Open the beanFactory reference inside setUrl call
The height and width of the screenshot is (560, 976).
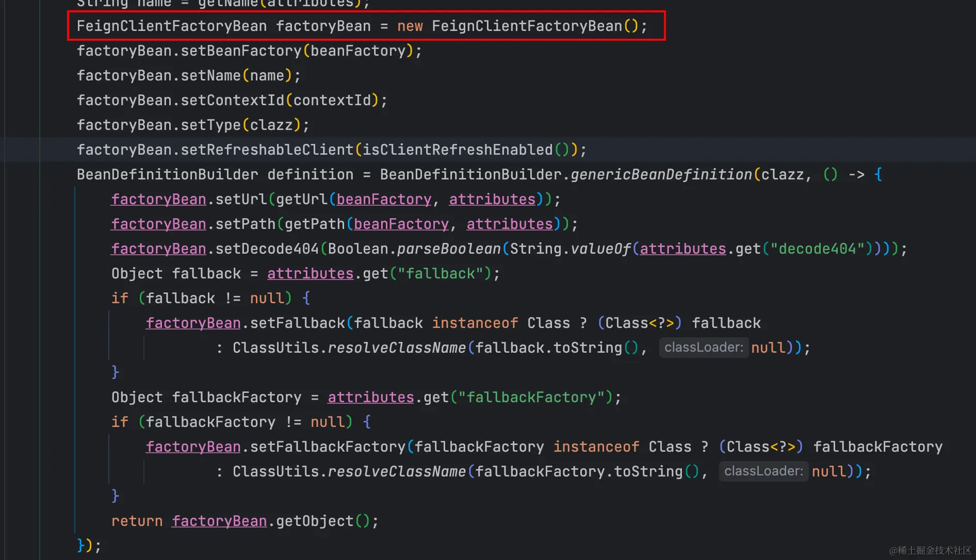click(383, 199)
